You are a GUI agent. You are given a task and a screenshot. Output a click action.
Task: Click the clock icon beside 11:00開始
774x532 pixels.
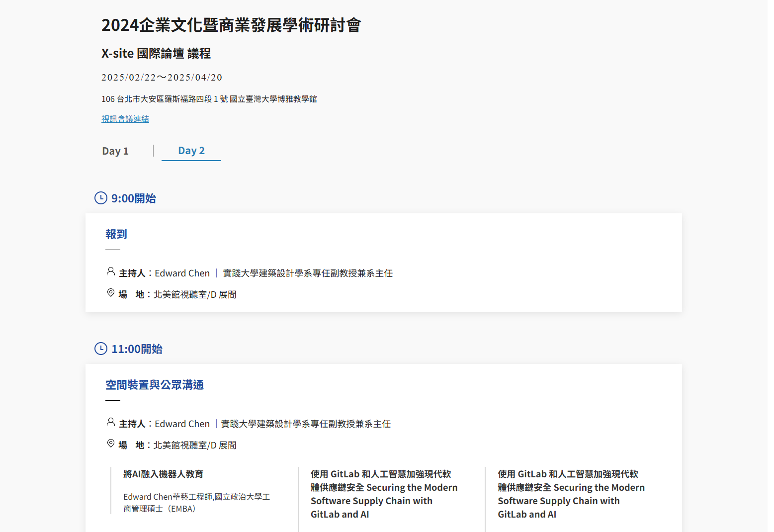(101, 349)
